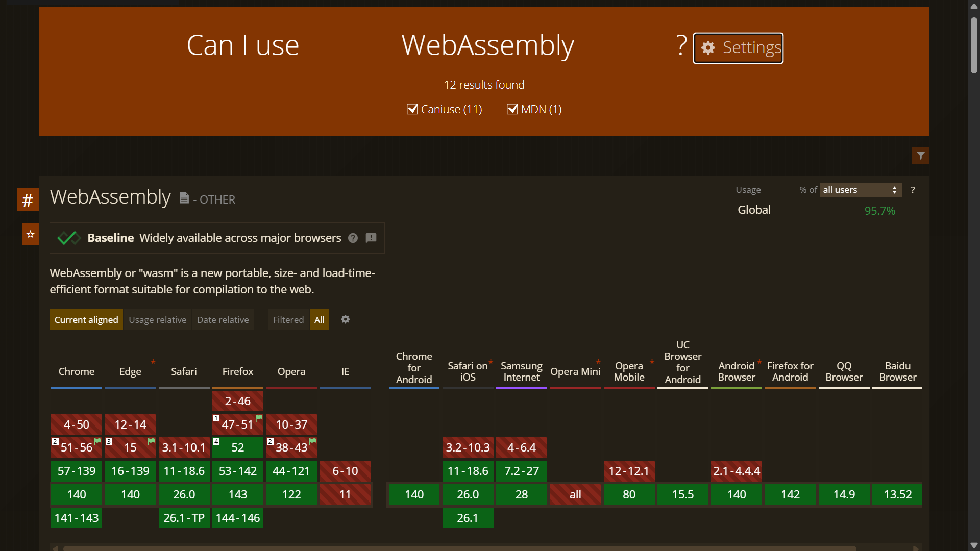
Task: Open the all users usage dropdown
Action: [x=860, y=190]
